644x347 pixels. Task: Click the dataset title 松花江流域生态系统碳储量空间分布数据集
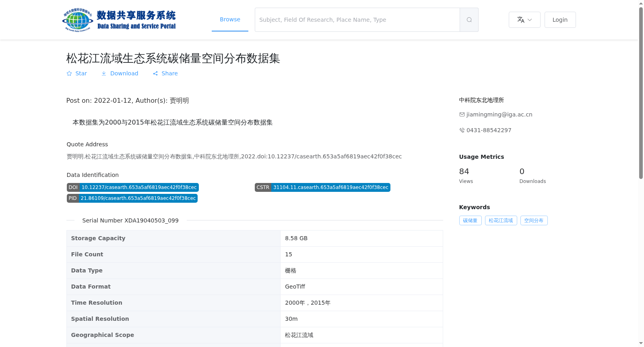pyautogui.click(x=173, y=58)
